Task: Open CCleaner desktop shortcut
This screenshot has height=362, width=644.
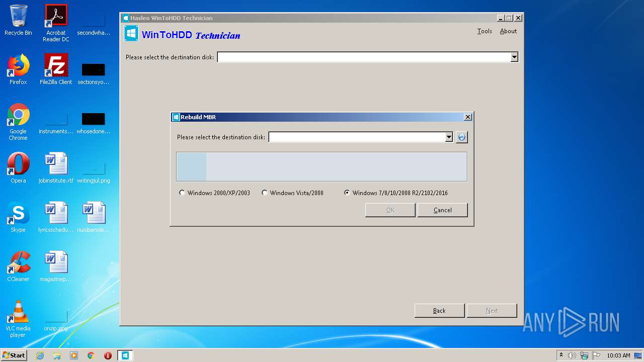Action: [18, 267]
